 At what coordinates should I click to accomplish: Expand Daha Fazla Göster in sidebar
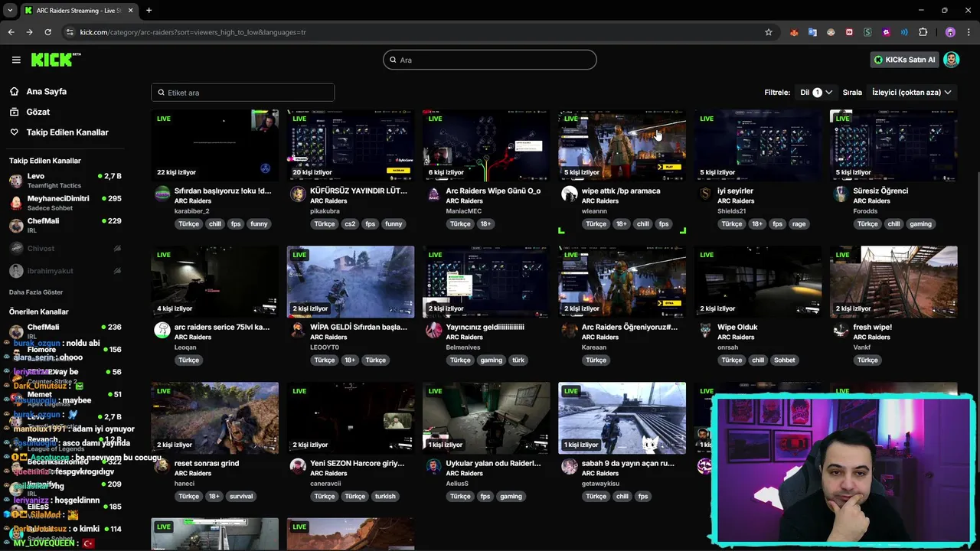click(36, 292)
